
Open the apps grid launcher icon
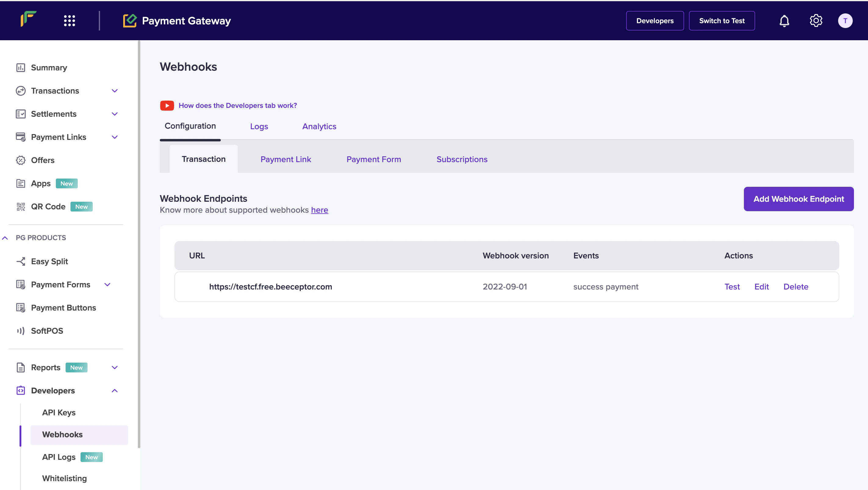[70, 21]
